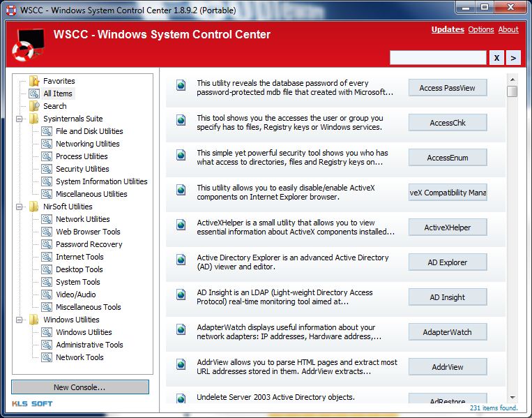532x418 pixels.
Task: Click 'Undelete Server 2003 Active Directory objects' text
Action: (x=276, y=397)
